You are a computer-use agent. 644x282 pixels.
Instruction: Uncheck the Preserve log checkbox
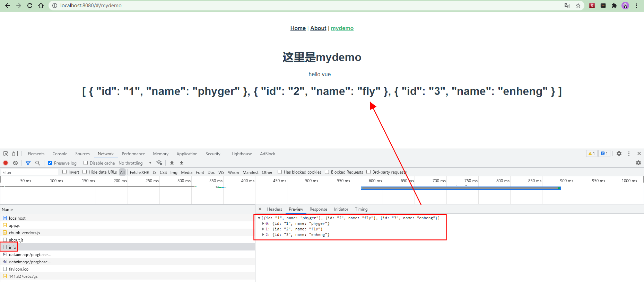point(50,163)
